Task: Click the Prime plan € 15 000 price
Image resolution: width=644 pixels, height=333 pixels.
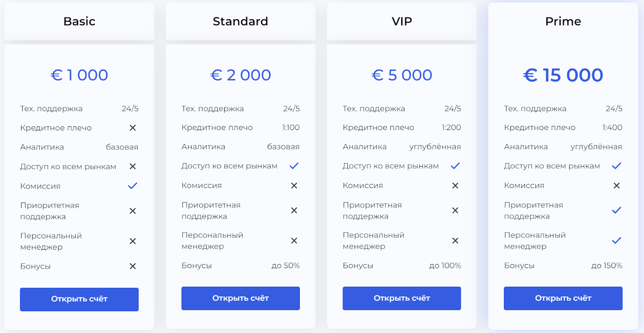Action: tap(563, 75)
